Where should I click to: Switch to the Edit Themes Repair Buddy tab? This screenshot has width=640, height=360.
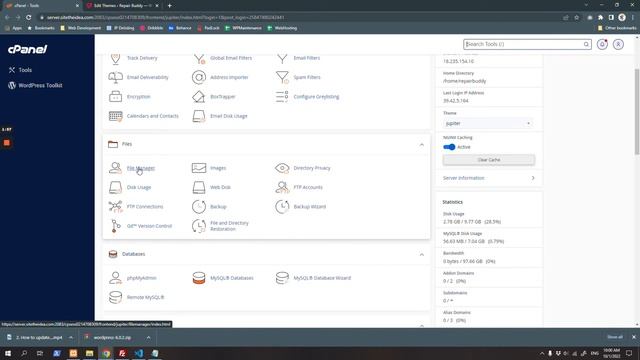(x=122, y=6)
